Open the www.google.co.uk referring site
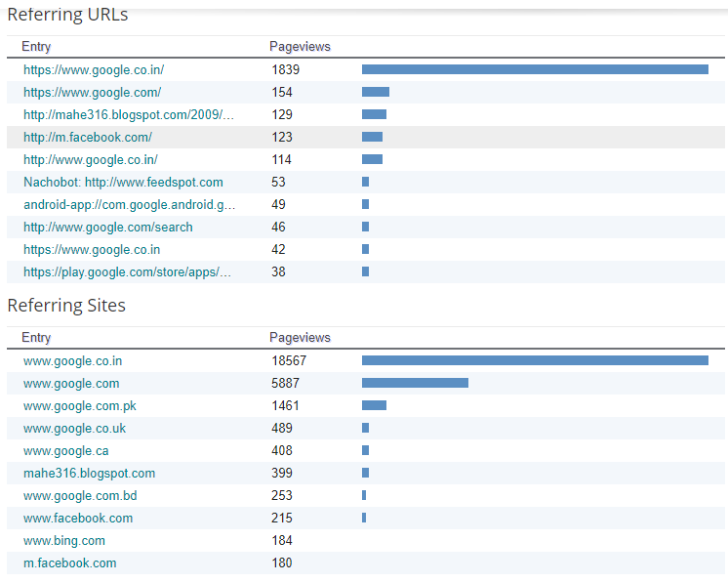The image size is (728, 583). [x=75, y=428]
